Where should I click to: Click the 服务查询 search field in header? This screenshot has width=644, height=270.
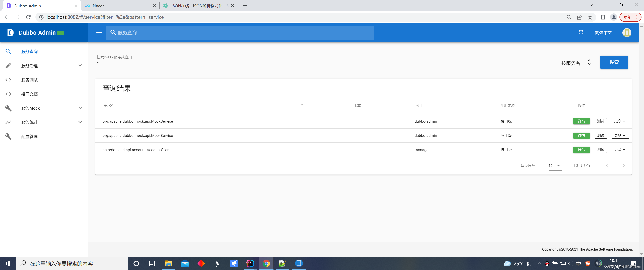(x=240, y=33)
